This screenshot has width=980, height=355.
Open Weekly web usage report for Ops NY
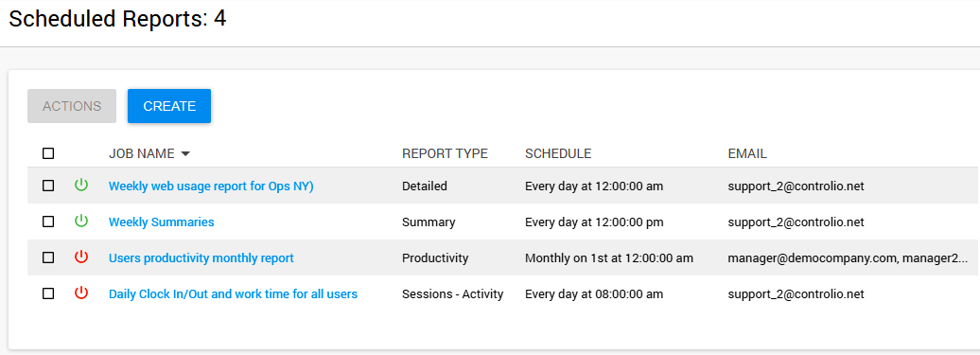(211, 186)
